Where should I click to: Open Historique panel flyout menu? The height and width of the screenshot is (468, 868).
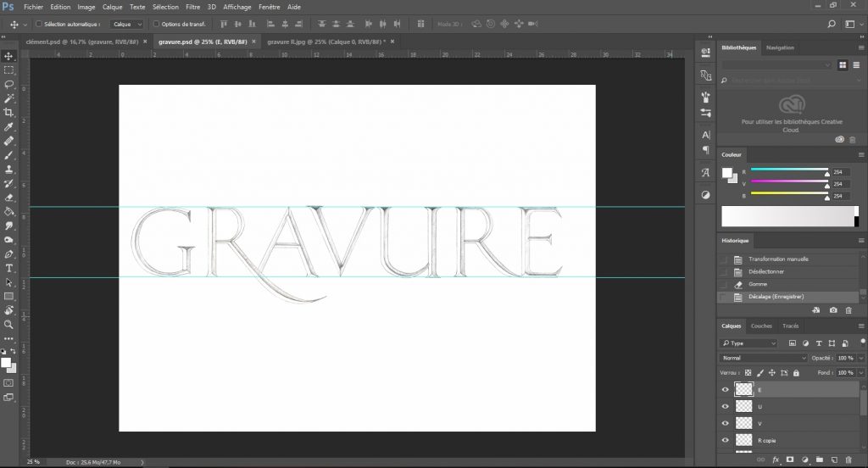point(861,241)
